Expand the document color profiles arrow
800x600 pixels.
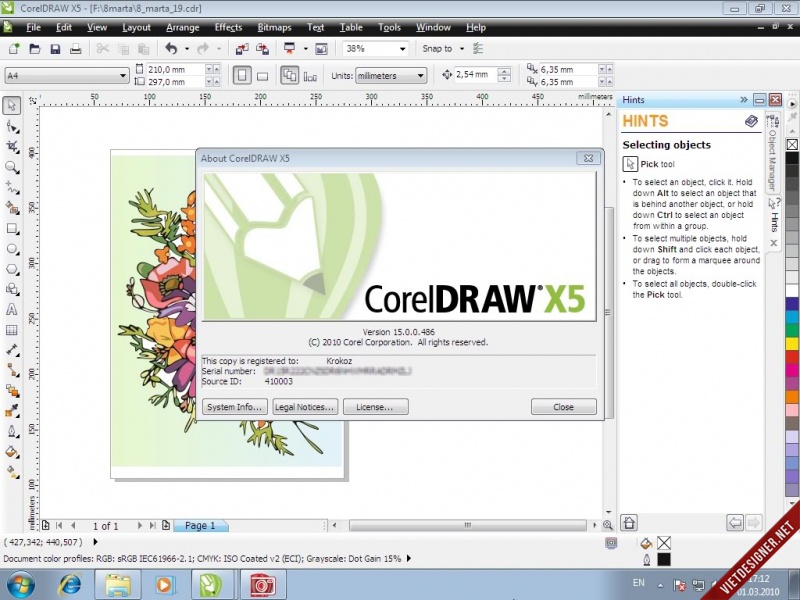(409, 559)
